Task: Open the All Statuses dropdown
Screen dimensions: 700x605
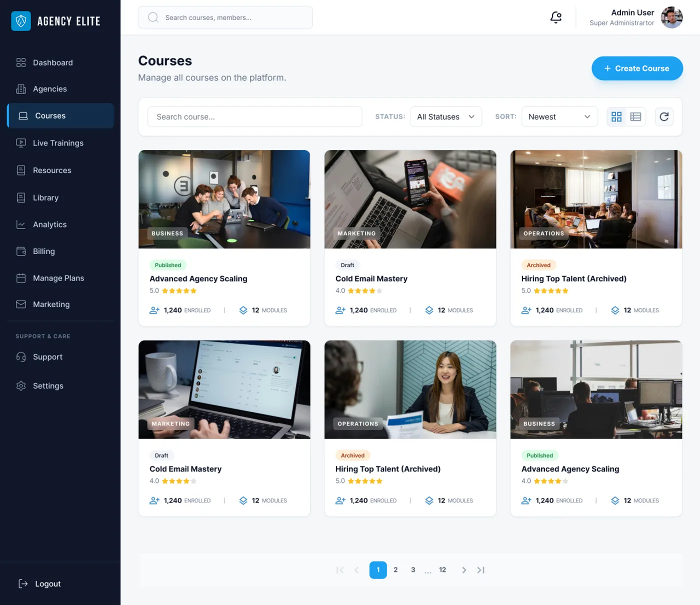Action: coord(445,116)
